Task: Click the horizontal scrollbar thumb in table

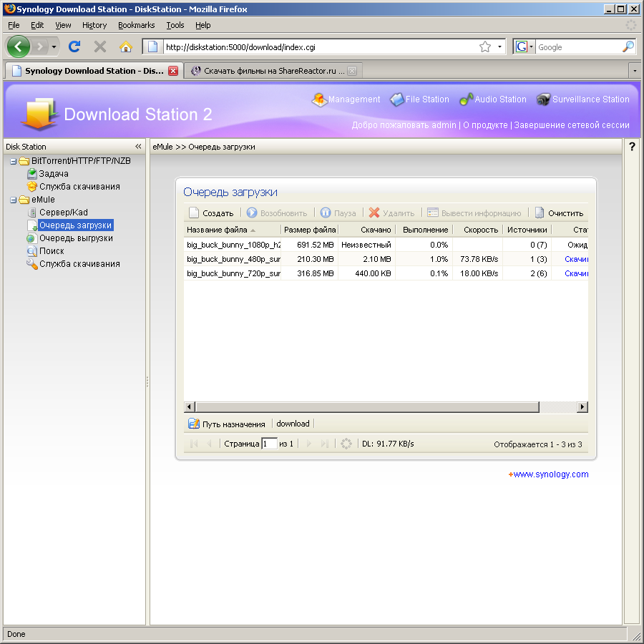Action: point(367,407)
